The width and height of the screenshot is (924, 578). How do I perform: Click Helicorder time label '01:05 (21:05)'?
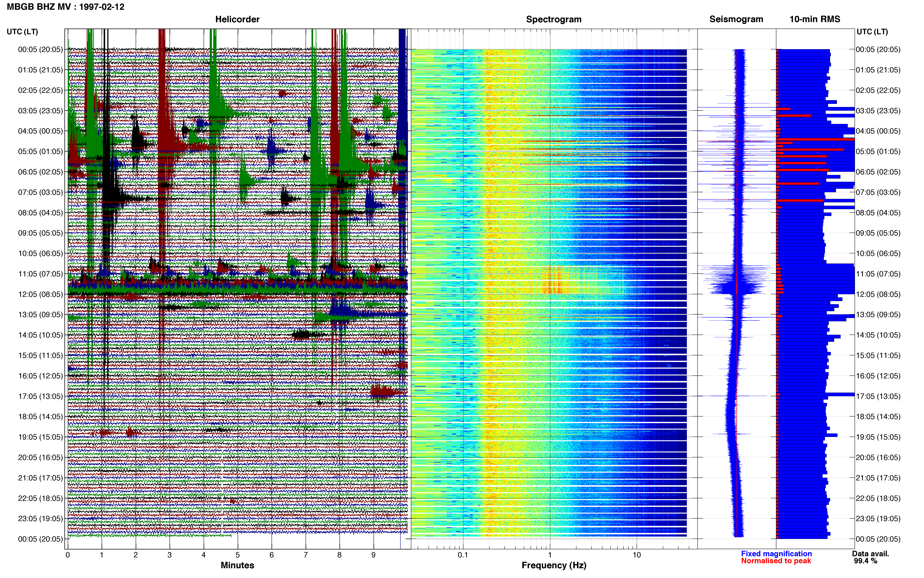coord(41,70)
